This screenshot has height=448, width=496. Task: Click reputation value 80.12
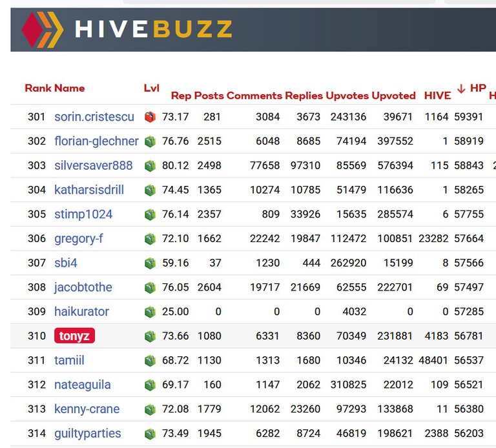pyautogui.click(x=175, y=166)
